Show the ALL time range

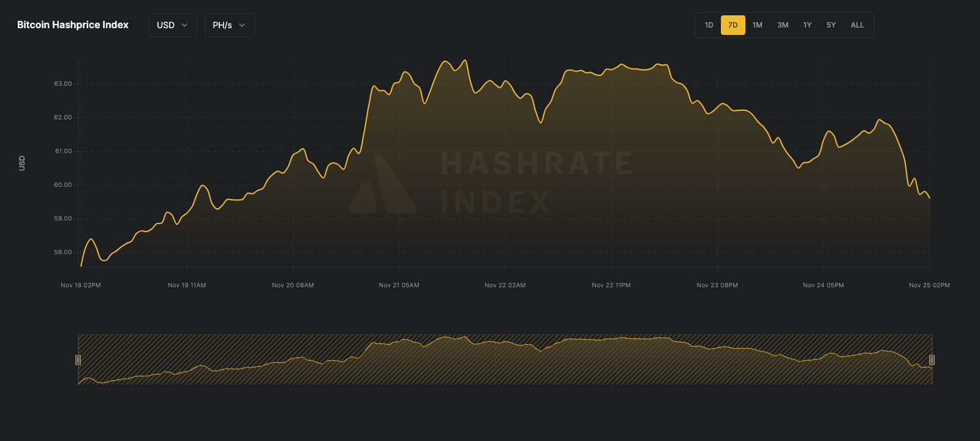click(858, 25)
